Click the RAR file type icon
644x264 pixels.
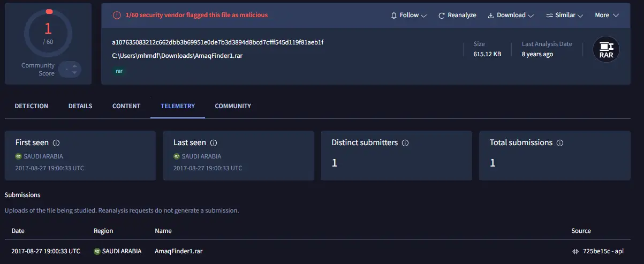click(x=606, y=50)
